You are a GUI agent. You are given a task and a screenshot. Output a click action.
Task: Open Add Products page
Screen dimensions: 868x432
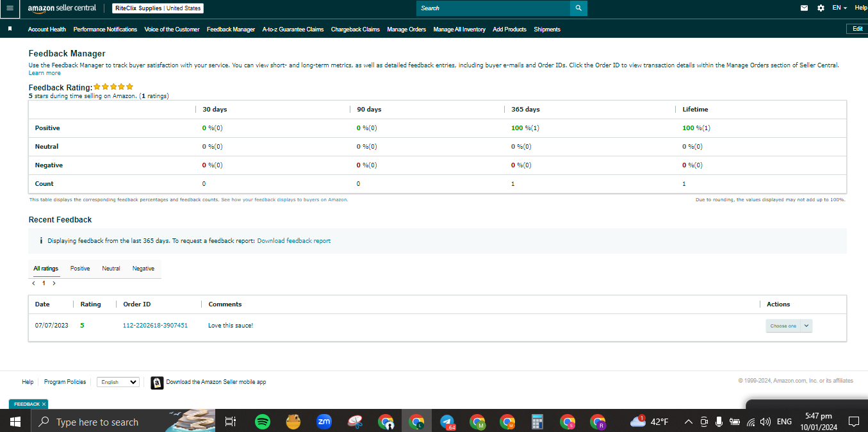[x=509, y=29]
